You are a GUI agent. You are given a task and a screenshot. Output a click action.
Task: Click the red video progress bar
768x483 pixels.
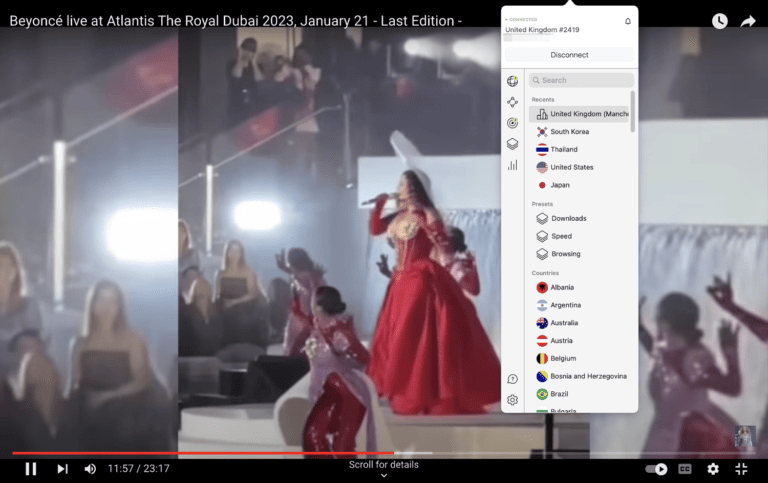tap(200, 453)
